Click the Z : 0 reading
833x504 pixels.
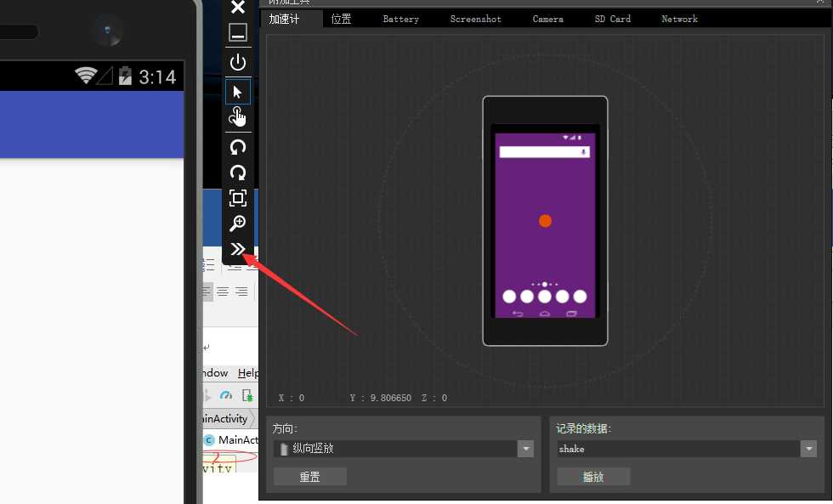point(434,398)
